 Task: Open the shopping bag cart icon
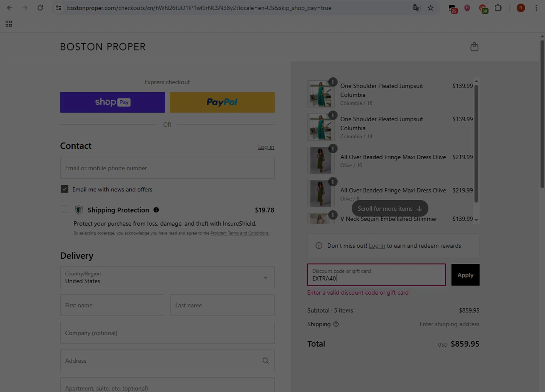(x=474, y=47)
